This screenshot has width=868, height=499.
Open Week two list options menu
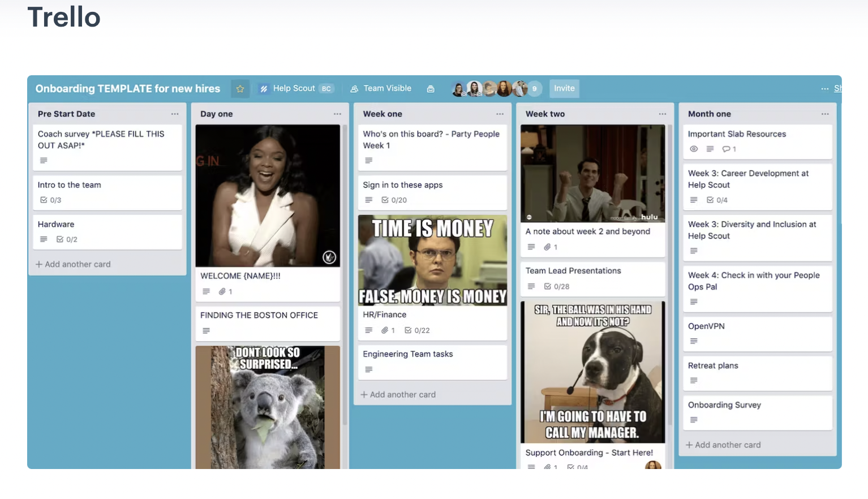[x=662, y=114]
